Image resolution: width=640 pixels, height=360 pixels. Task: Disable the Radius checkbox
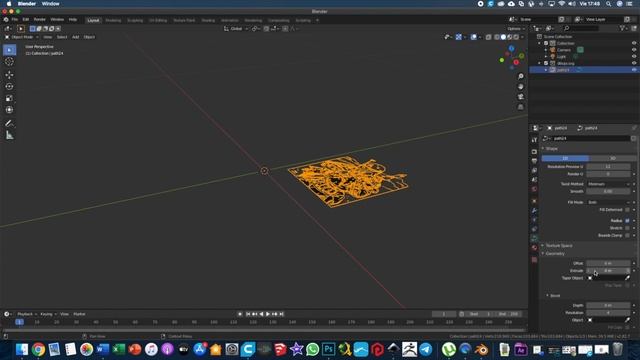[x=627, y=221]
